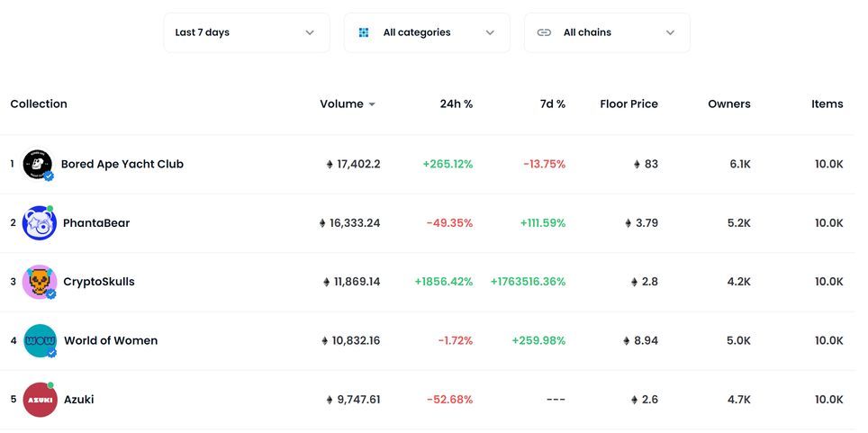Open the All categories filter dropdown
The height and width of the screenshot is (433, 868).
(x=427, y=32)
